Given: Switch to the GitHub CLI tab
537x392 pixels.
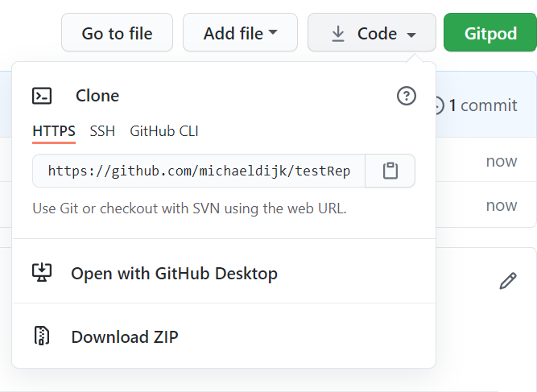Looking at the screenshot, I should (164, 131).
